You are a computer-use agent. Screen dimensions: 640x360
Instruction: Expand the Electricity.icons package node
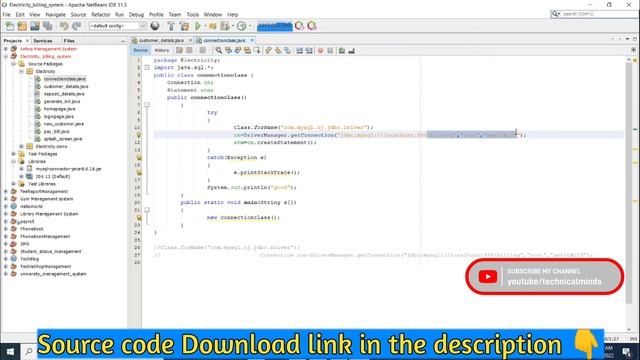(21, 147)
